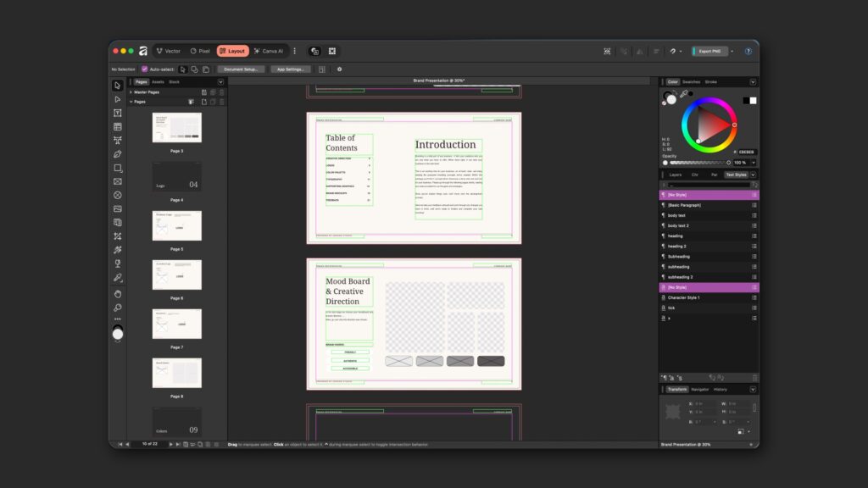Click the Export PNG button
The image size is (868, 488).
point(709,51)
